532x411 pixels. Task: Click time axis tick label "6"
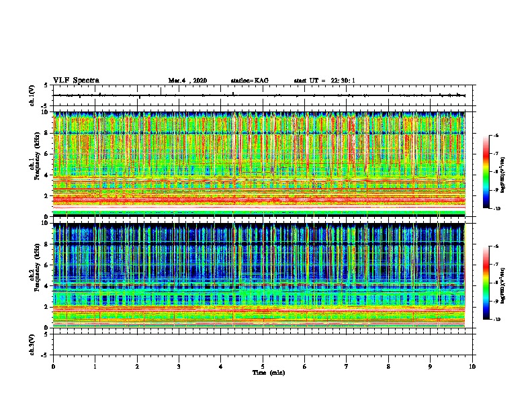tap(305, 366)
